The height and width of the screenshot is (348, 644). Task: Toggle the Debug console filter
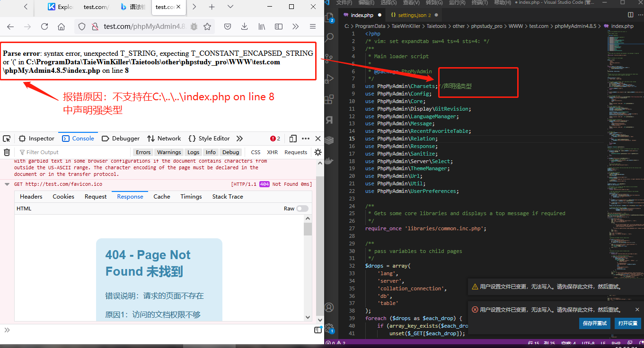coord(230,152)
